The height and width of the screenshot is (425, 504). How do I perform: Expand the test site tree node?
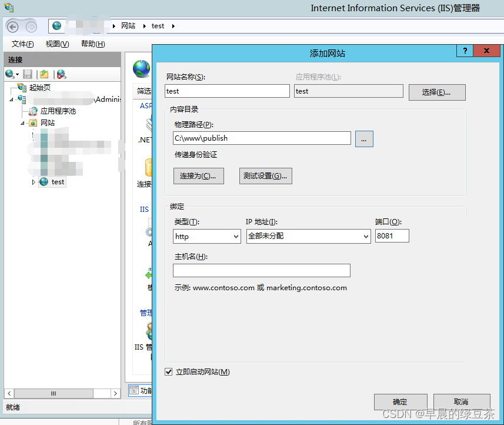[34, 182]
